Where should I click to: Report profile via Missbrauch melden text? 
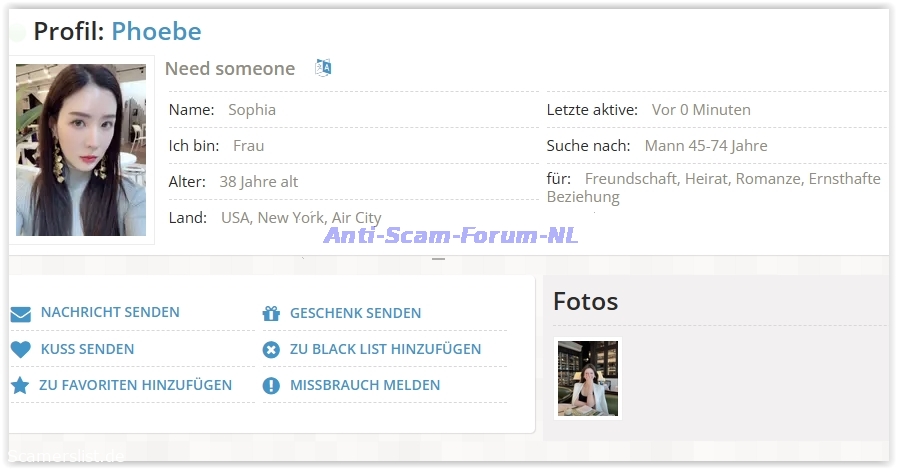point(365,385)
